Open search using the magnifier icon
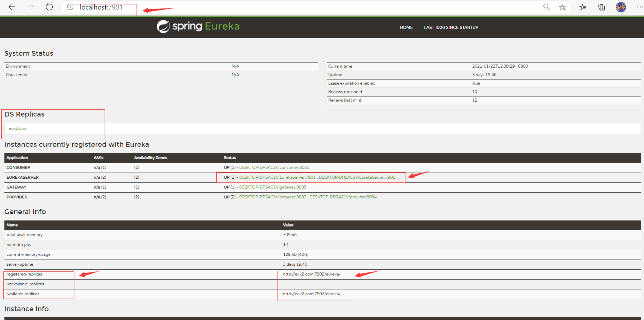This screenshot has width=644, height=320. pyautogui.click(x=547, y=7)
